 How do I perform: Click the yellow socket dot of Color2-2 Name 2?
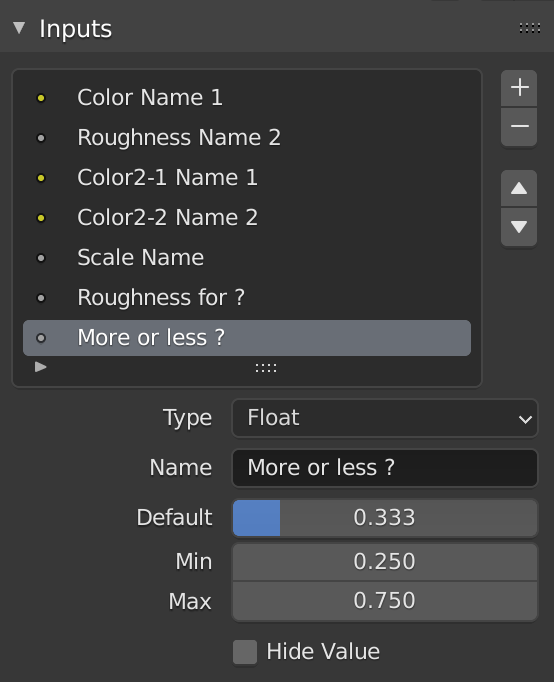(x=41, y=218)
